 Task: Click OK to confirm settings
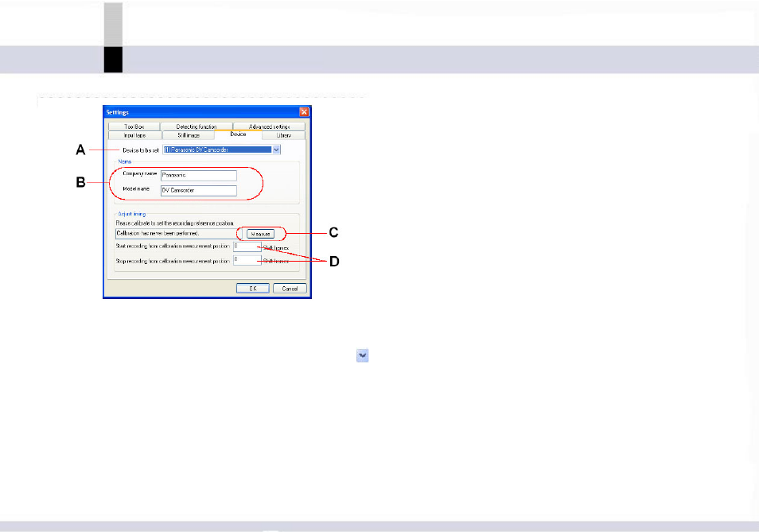253,288
